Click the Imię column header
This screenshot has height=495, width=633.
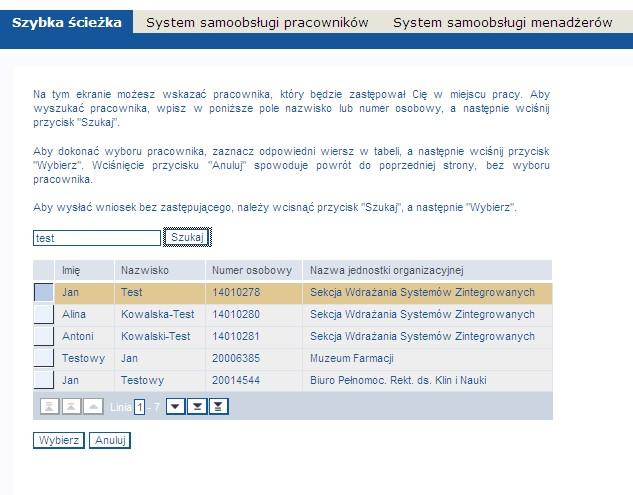click(x=84, y=270)
